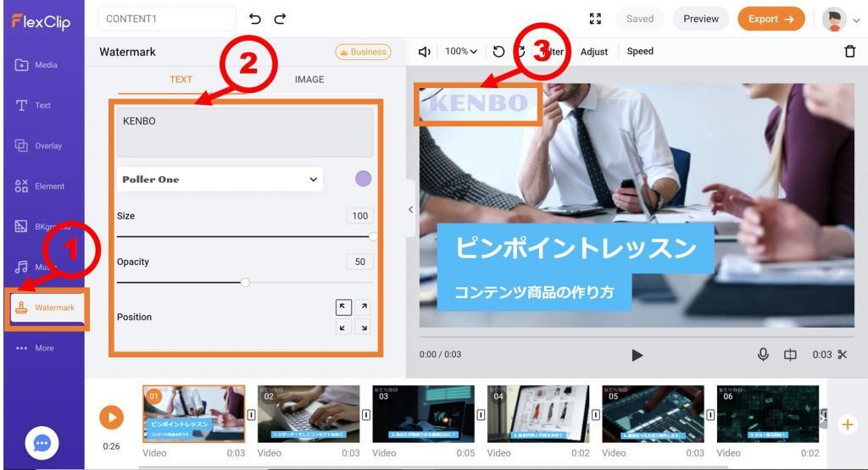Screen dimensions: 868x470
Task: Open the watermark color swatch
Action: [x=363, y=179]
